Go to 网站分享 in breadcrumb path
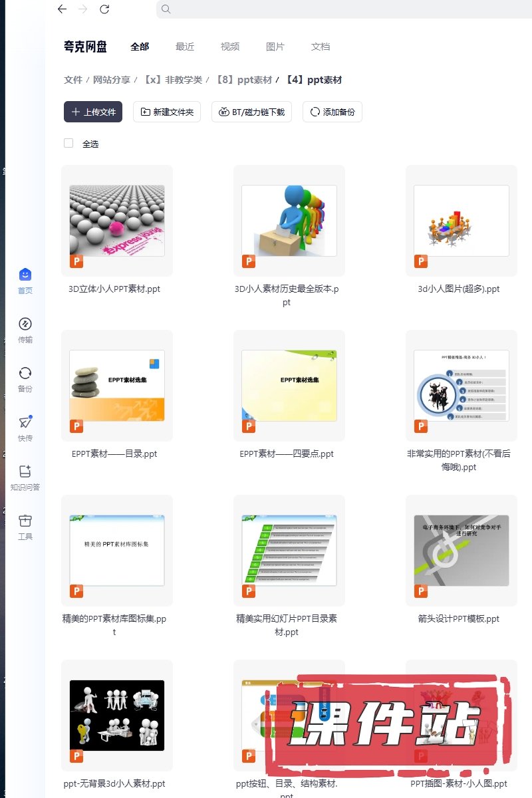The image size is (532, 798). pyautogui.click(x=112, y=80)
